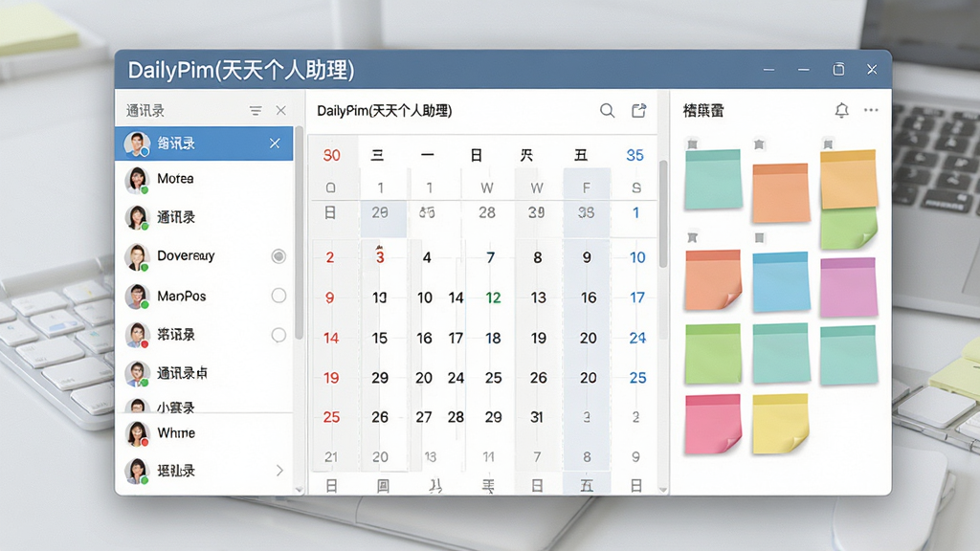Click the F weekday letter column header
This screenshot has width=980, height=551.
[x=587, y=187]
